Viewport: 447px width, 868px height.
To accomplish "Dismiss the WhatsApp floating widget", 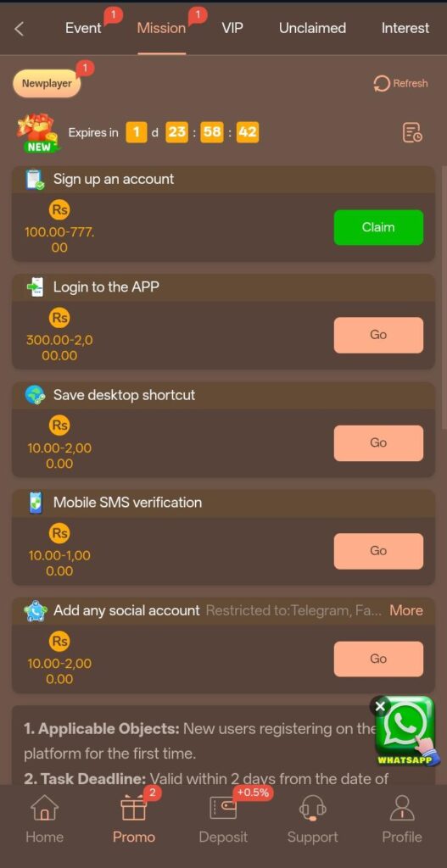I will pos(379,706).
